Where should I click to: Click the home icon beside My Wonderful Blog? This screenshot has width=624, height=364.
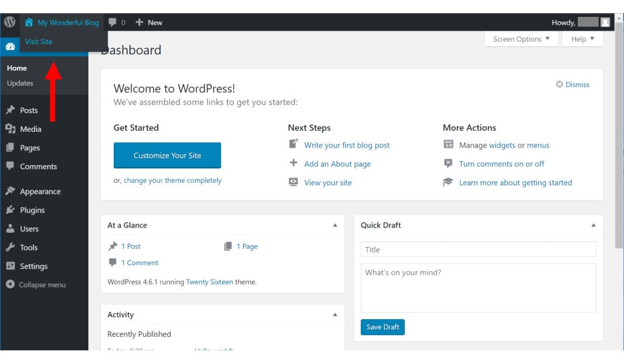[29, 22]
